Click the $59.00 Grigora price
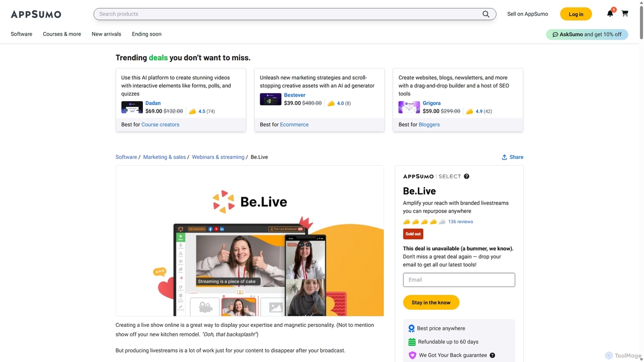The image size is (644, 362). pyautogui.click(x=431, y=111)
